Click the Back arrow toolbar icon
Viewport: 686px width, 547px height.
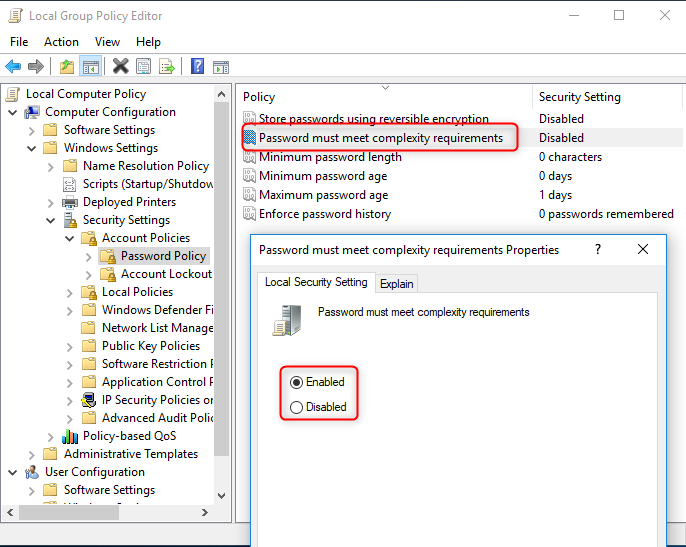click(x=13, y=67)
